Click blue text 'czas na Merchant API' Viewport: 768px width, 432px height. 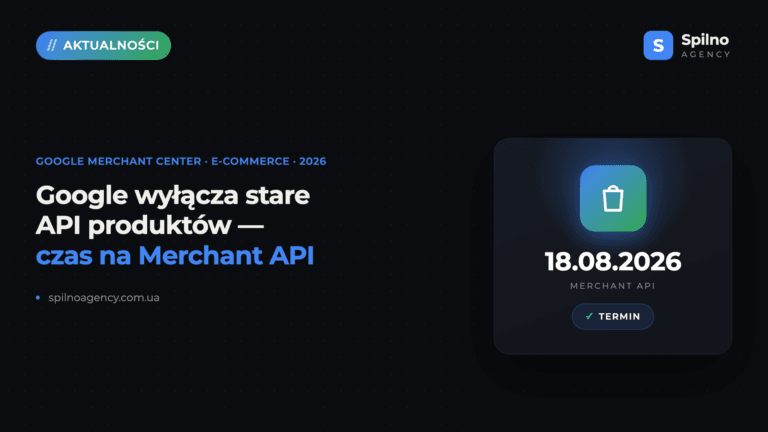[175, 256]
